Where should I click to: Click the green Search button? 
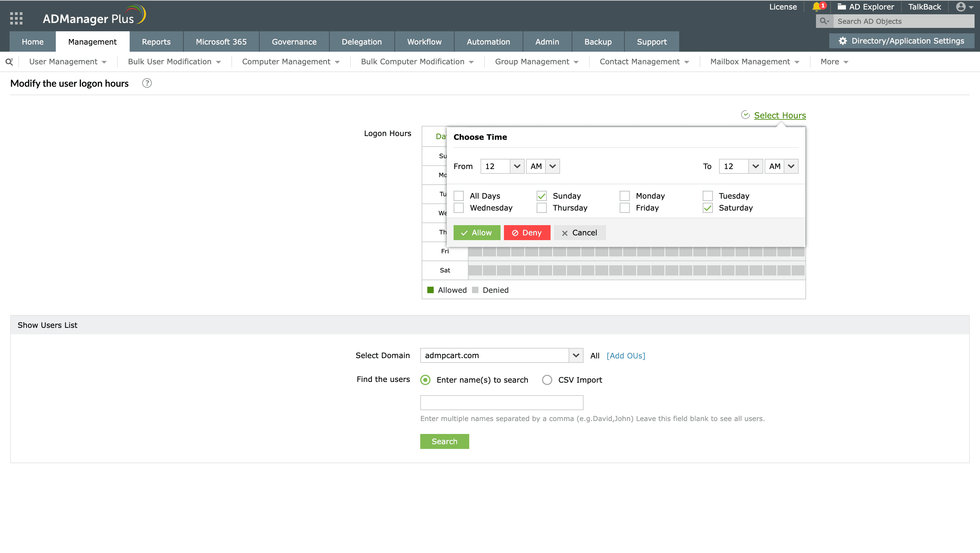click(x=444, y=441)
